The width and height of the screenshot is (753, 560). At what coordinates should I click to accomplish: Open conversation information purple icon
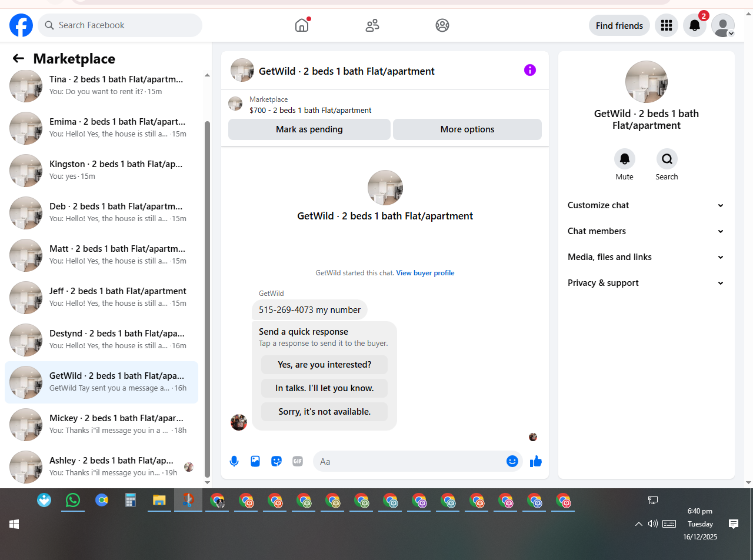point(530,70)
